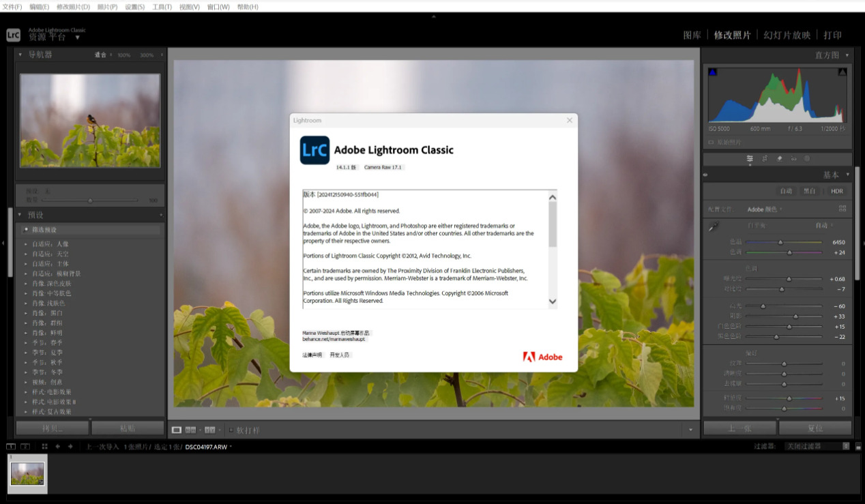Open the Adobe 颜色 profile dropdown
Screen dimensions: 865x504
765,209
